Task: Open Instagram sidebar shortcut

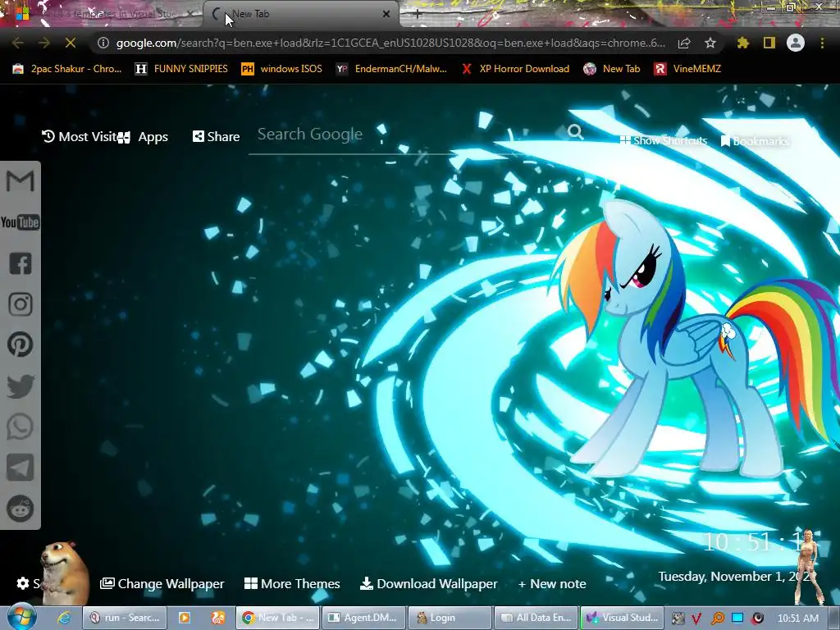Action: [21, 304]
